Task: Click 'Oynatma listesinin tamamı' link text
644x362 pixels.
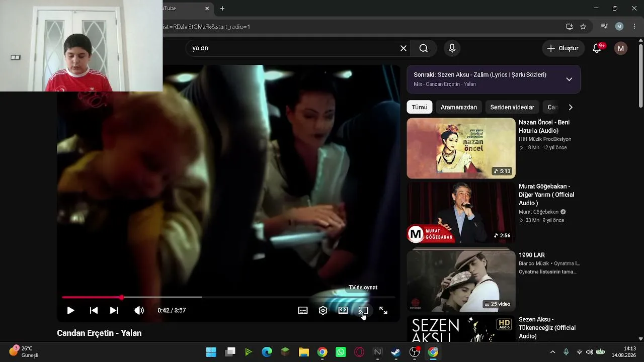Action: click(x=548, y=272)
